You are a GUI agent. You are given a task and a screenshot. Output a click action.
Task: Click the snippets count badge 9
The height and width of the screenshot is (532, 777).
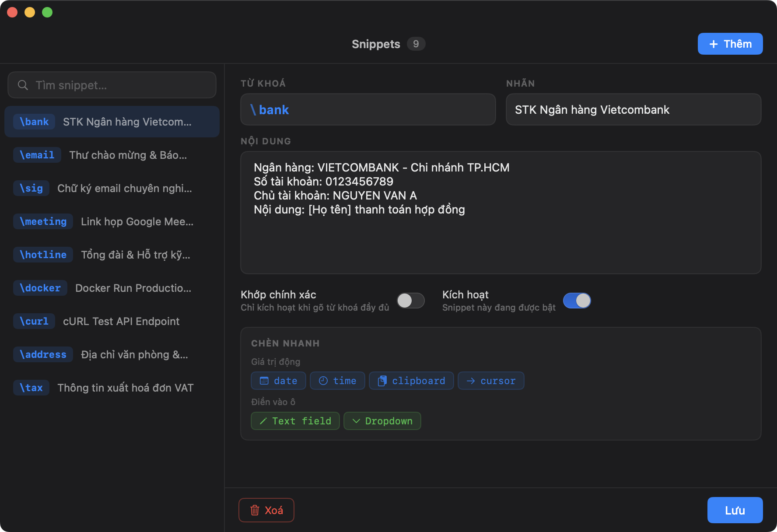pos(416,44)
